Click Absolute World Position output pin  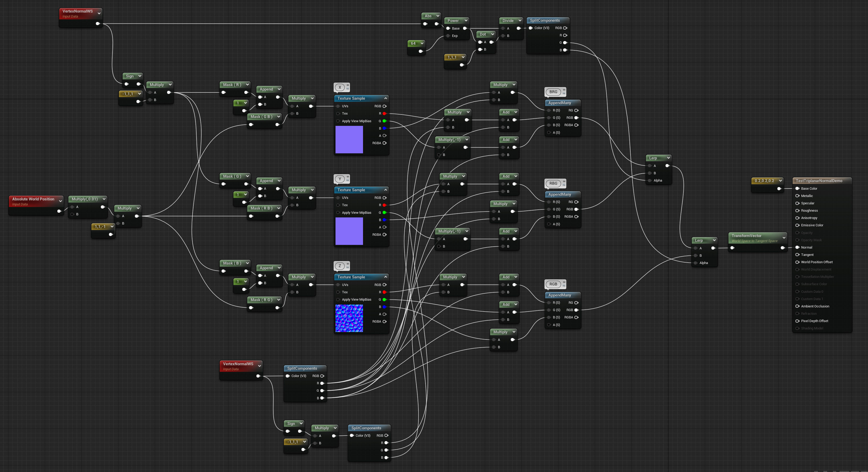[59, 211]
